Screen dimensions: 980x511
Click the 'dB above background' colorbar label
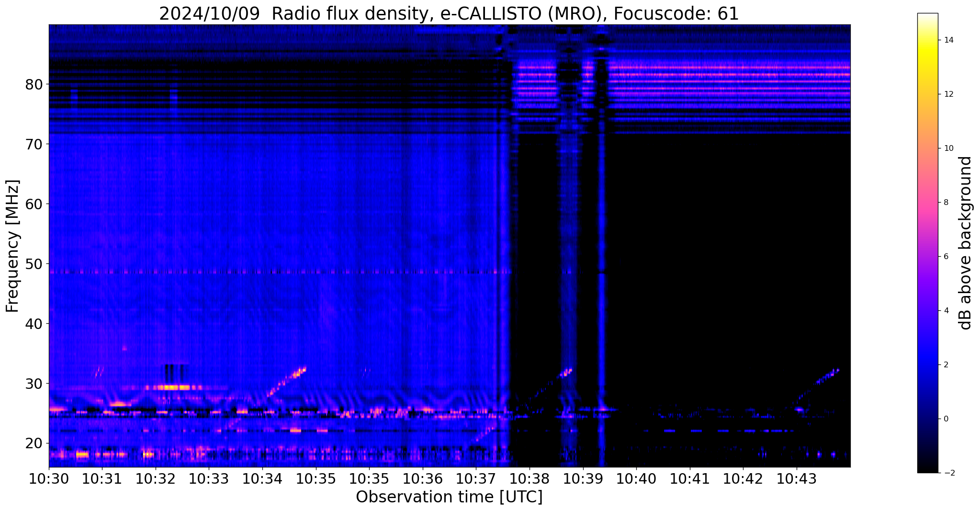point(966,243)
